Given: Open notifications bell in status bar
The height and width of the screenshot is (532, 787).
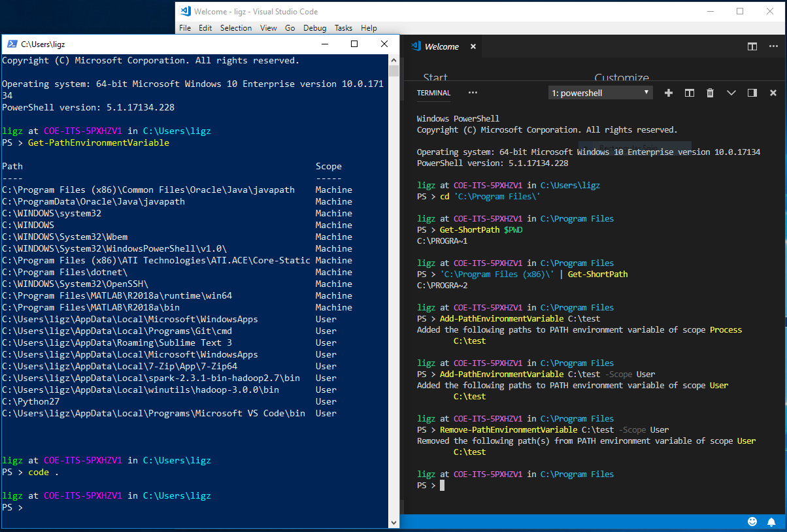Looking at the screenshot, I should (771, 522).
